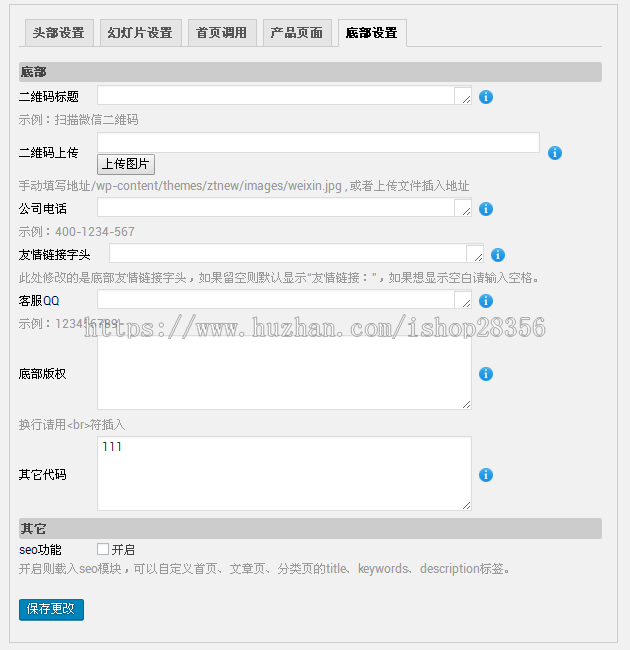
Task: Focus the 公司电话 input field
Action: click(x=284, y=207)
